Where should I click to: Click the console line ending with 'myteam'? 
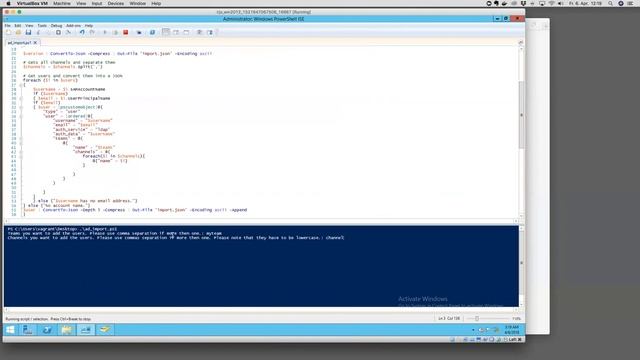[x=115, y=233]
